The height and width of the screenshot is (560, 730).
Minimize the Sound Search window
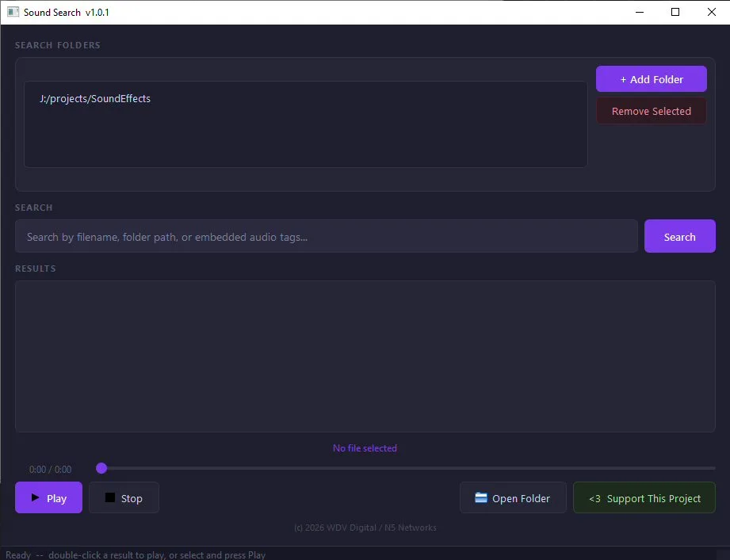pos(640,12)
